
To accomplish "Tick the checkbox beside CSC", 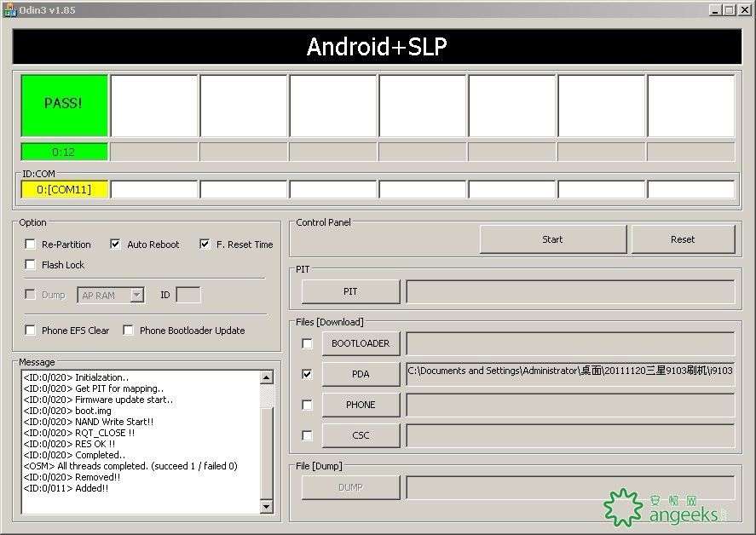I will [307, 435].
